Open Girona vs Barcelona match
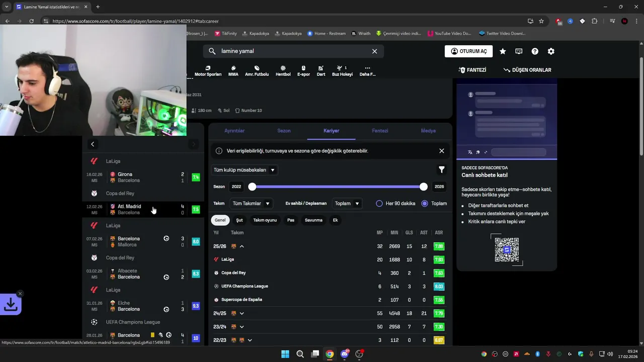This screenshot has width=644, height=362. [143, 177]
